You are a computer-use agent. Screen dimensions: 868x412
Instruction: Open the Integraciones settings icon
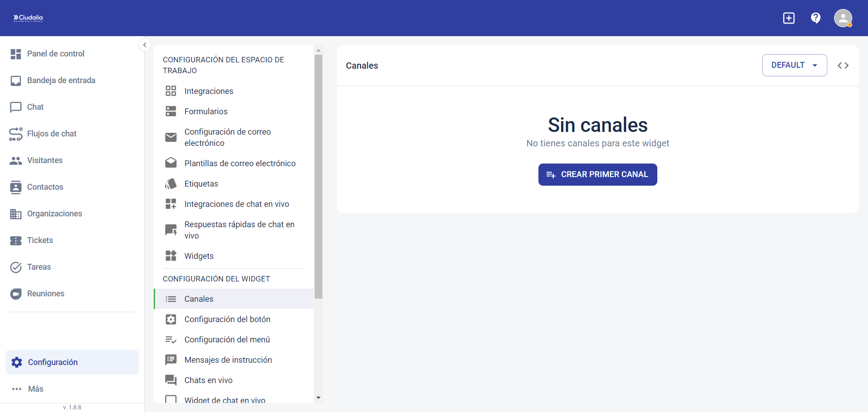pyautogui.click(x=171, y=91)
